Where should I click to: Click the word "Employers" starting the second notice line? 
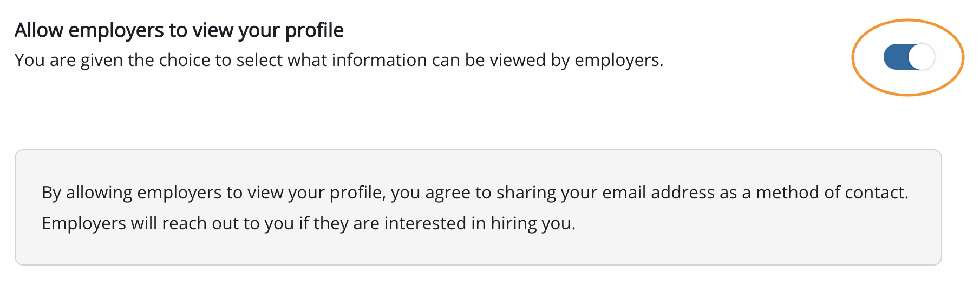tap(83, 223)
